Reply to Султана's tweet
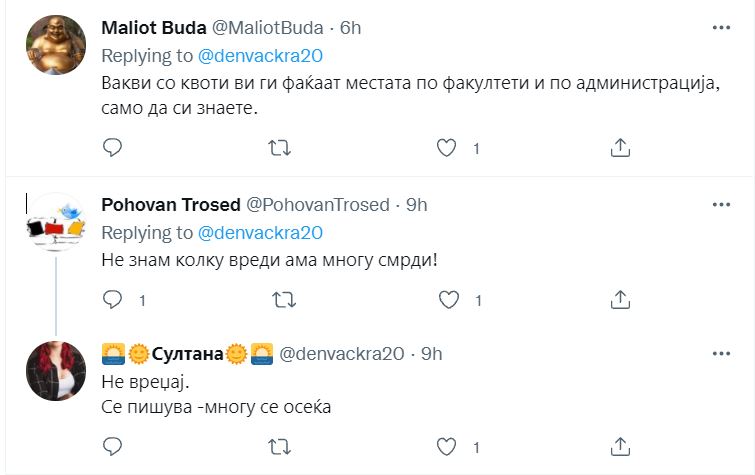This screenshot has width=755, height=475. 113,447
